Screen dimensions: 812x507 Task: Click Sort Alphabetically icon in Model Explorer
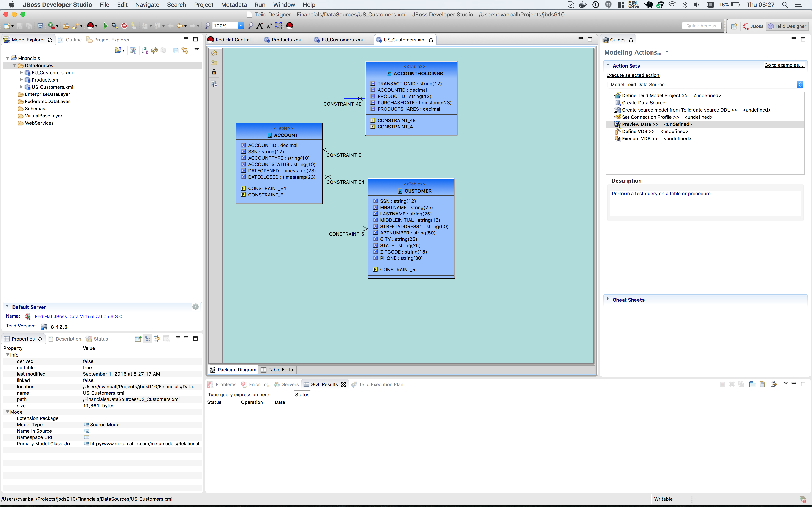click(x=145, y=50)
